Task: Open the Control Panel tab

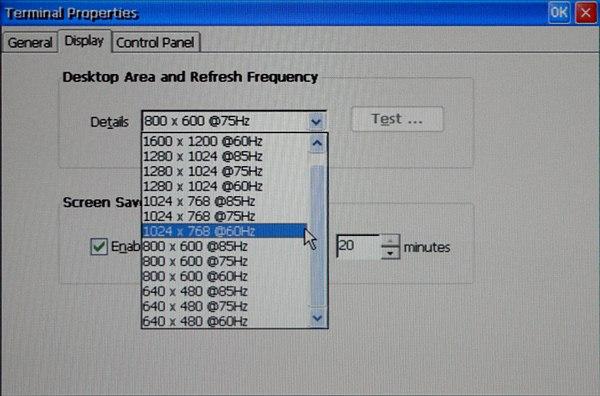Action: (155, 42)
